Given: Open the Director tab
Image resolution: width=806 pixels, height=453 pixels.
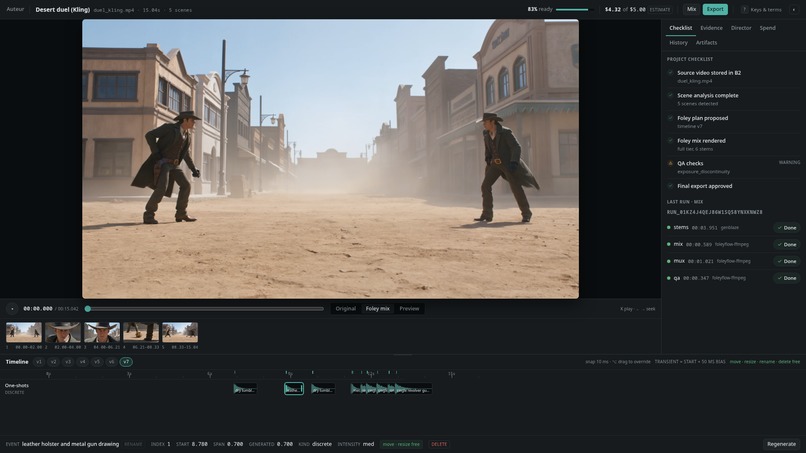Looking at the screenshot, I should tap(741, 28).
